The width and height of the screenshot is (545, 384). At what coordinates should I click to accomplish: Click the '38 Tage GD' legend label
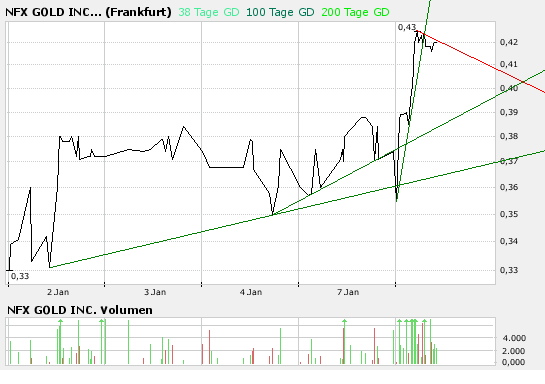[x=209, y=13]
